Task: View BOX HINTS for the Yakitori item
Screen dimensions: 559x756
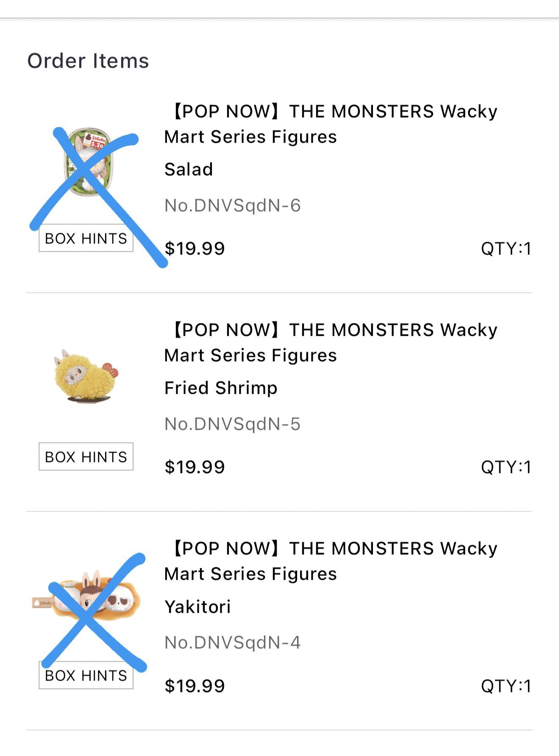Action: point(86,676)
